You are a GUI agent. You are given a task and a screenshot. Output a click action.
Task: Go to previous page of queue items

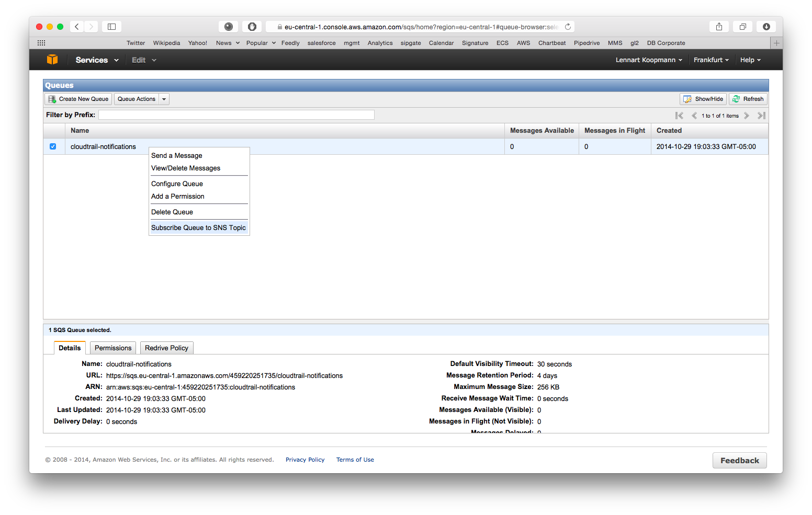(x=694, y=116)
